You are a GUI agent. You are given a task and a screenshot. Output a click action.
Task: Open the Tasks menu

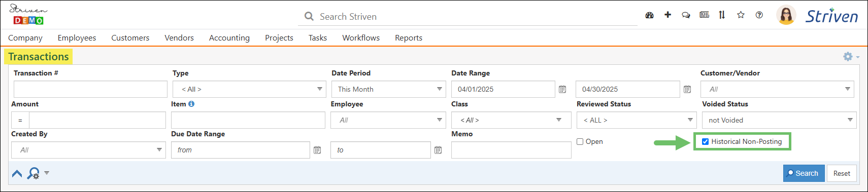point(318,37)
